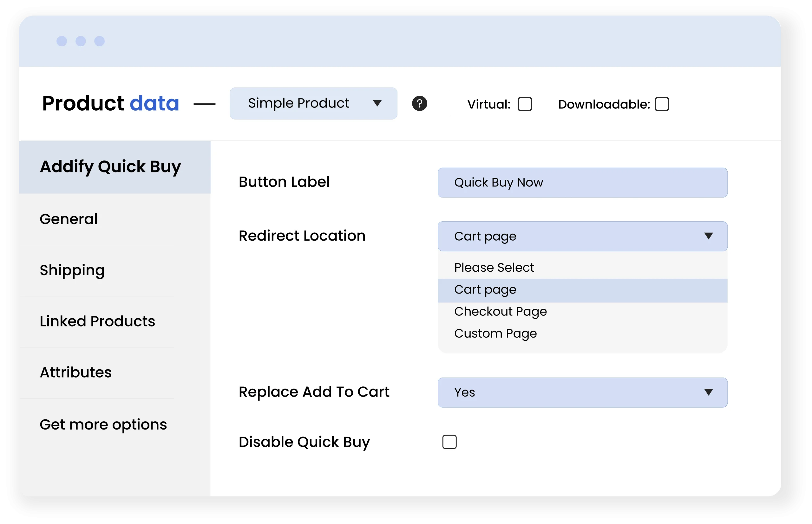Tick the Downloadable checkbox

pyautogui.click(x=662, y=104)
